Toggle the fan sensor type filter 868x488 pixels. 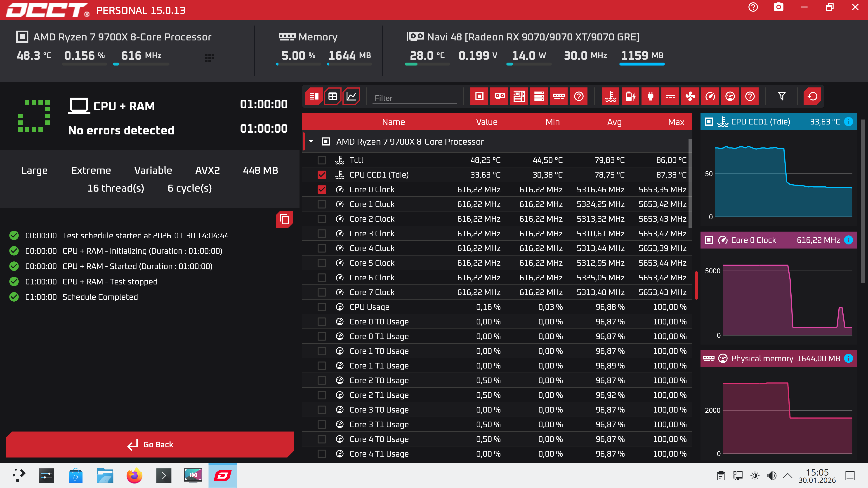coord(690,97)
